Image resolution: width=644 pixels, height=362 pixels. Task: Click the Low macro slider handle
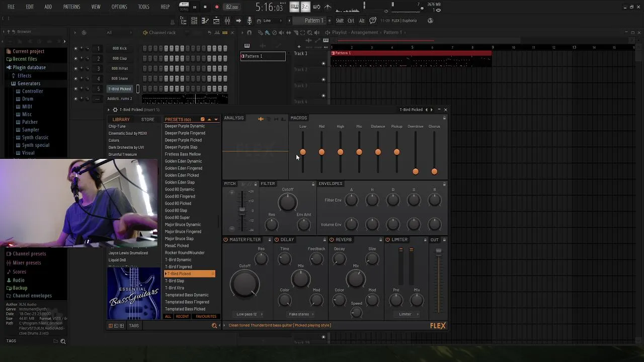click(x=303, y=152)
